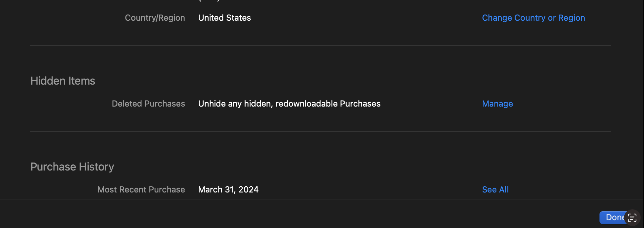
Task: Click the word States in United States
Action: 238,18
